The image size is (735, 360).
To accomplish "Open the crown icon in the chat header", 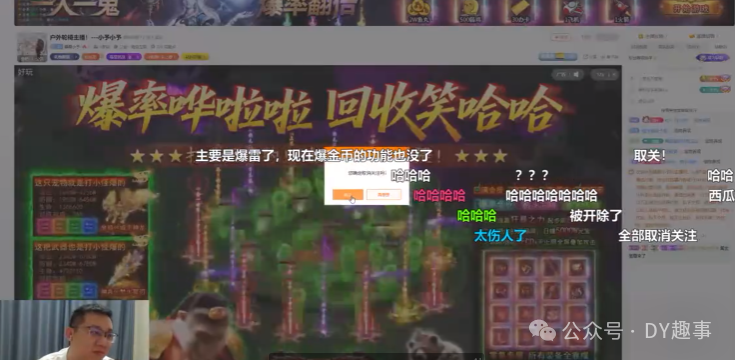I will (x=691, y=36).
